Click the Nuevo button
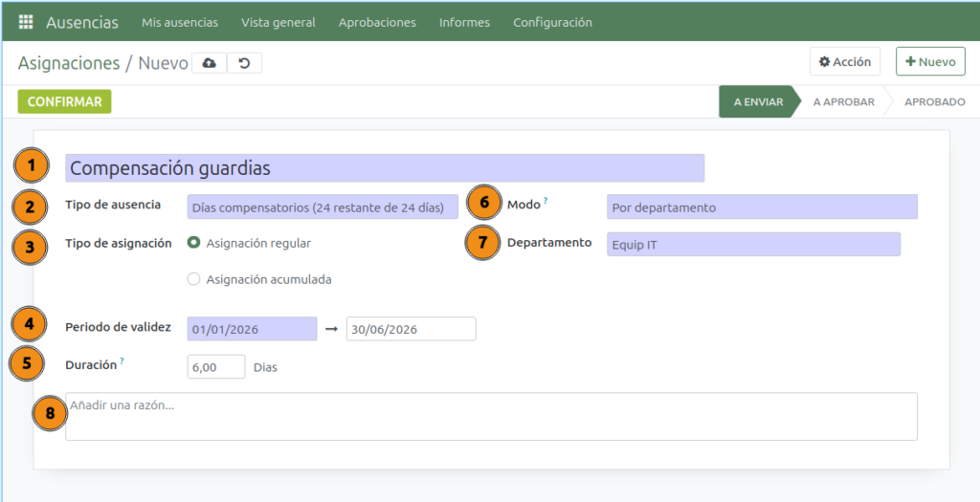The width and height of the screenshot is (980, 502). point(929,61)
